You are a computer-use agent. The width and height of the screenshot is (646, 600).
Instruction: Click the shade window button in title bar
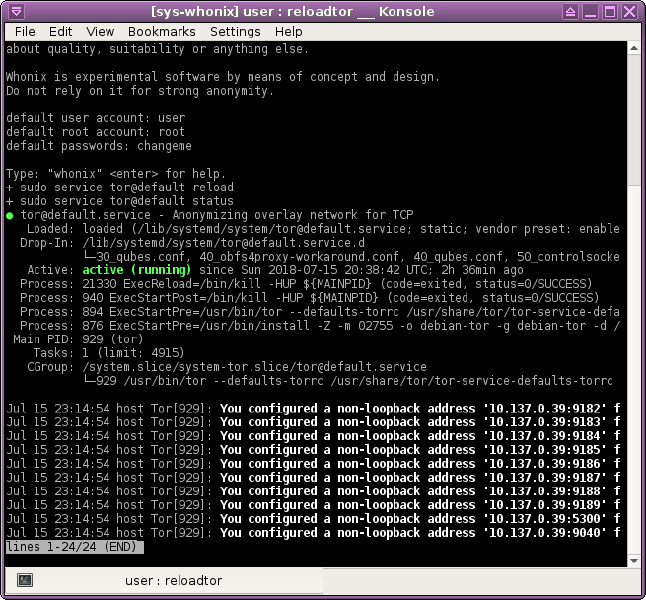pos(571,12)
